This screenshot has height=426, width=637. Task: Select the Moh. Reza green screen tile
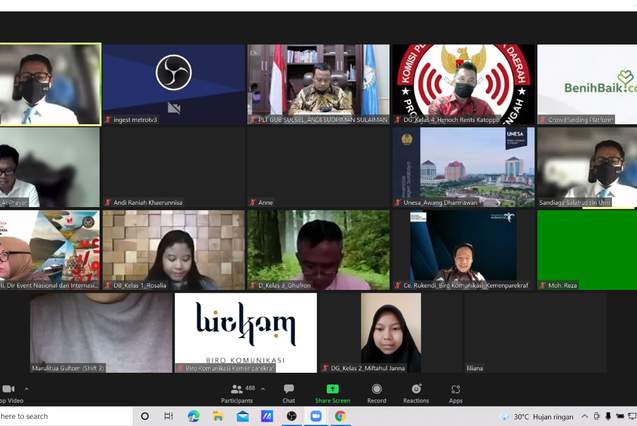pyautogui.click(x=586, y=250)
